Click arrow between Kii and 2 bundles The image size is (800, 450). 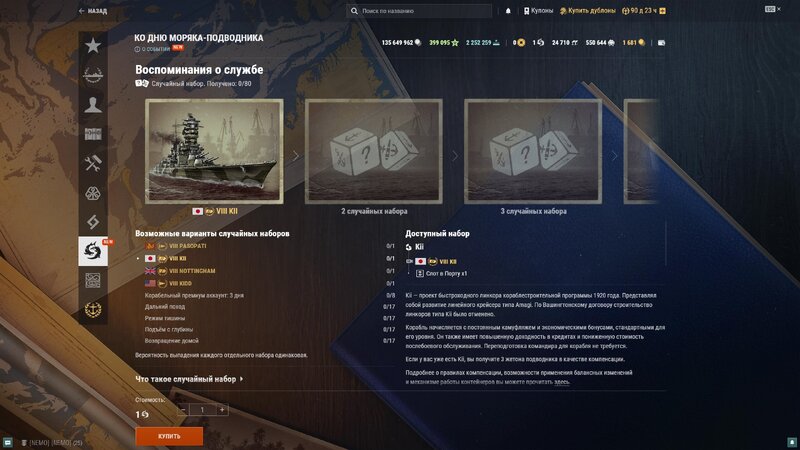pos(295,156)
